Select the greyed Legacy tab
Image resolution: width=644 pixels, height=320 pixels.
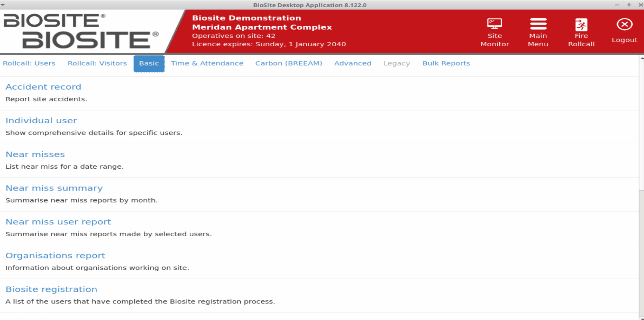pos(397,64)
